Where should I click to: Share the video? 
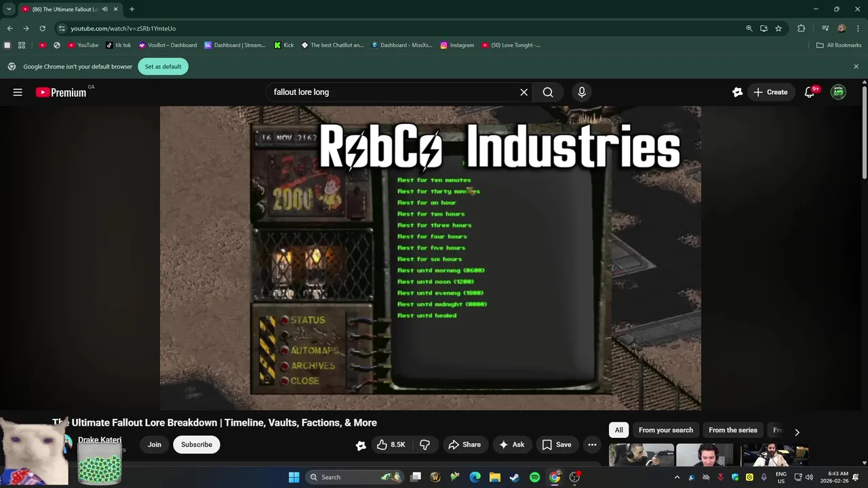tap(465, 445)
